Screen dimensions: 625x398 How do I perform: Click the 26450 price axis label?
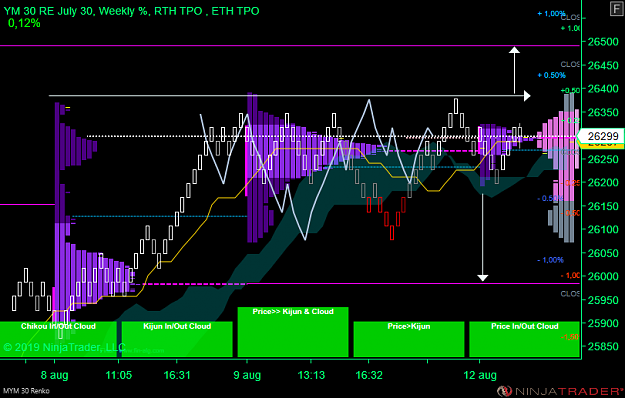[603, 65]
